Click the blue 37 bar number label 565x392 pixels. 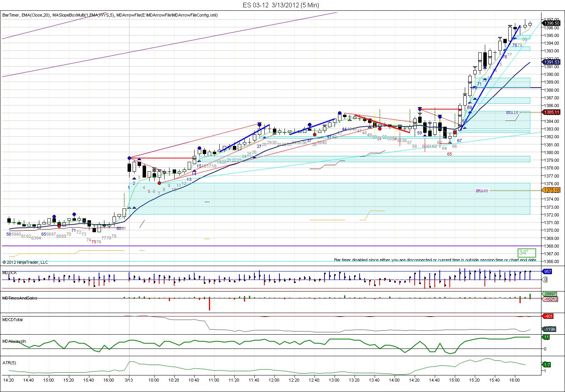(x=309, y=141)
